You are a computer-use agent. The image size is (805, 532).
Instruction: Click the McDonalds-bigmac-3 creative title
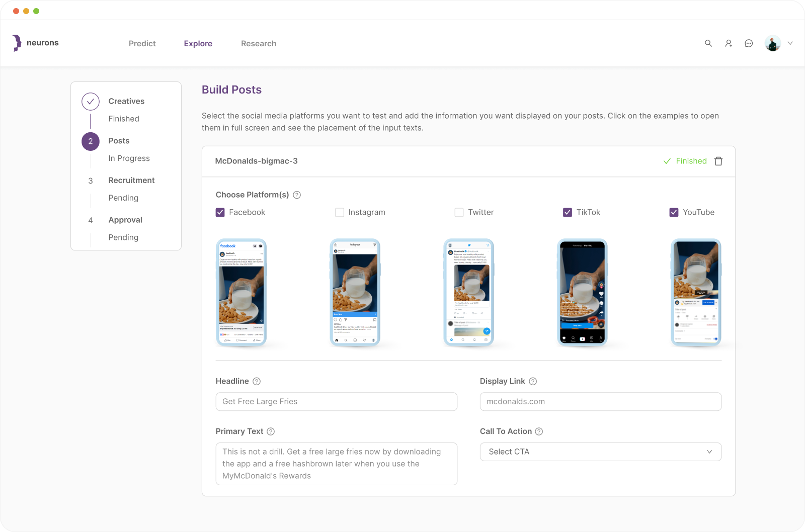tap(256, 161)
